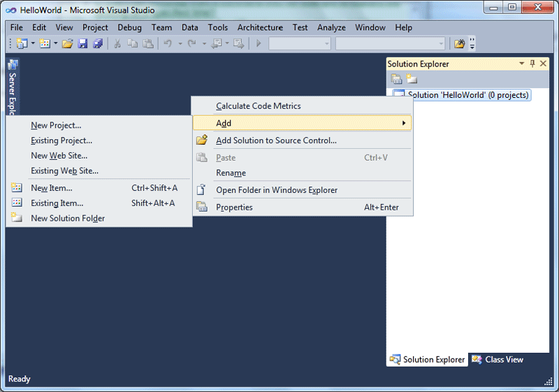Screen dimensions: 559x392
Task: Open the Team menu
Action: point(161,27)
